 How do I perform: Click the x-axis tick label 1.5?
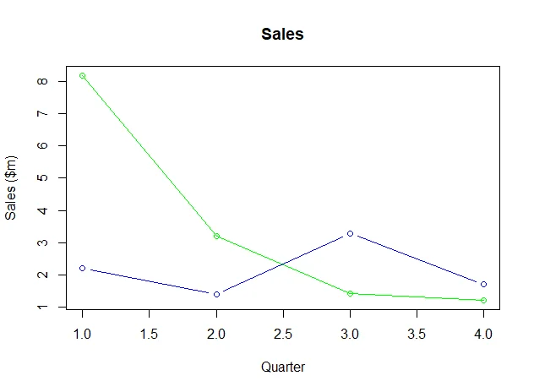(x=149, y=334)
